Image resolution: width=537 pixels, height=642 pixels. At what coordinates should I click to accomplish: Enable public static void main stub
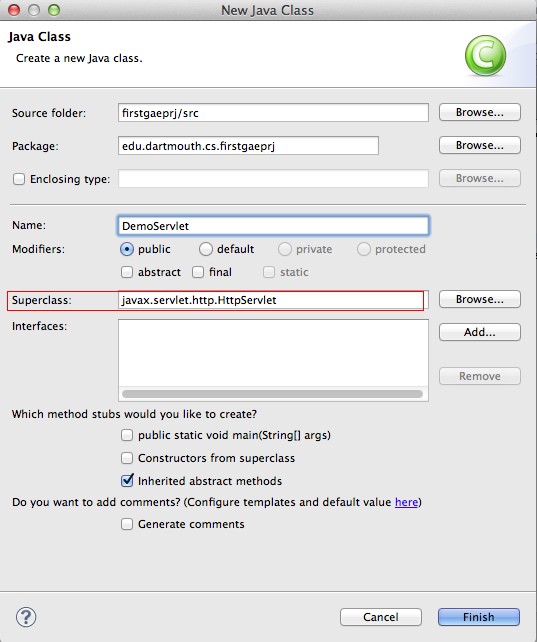pos(127,435)
